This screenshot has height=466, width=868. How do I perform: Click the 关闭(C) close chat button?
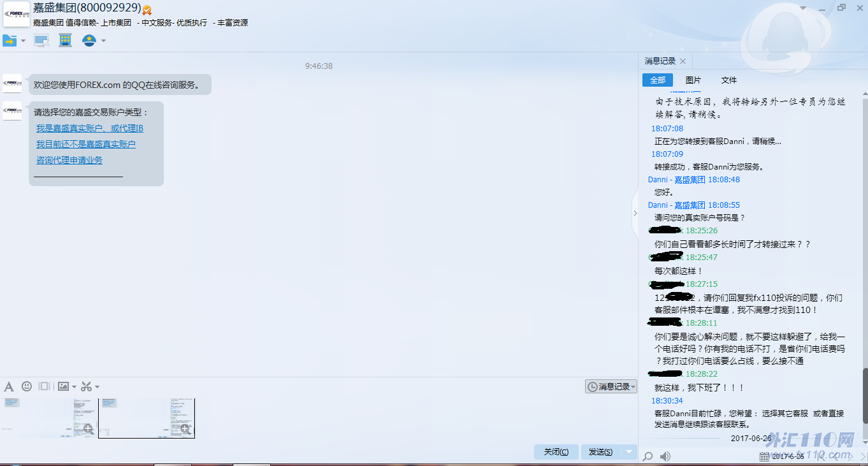click(x=556, y=452)
